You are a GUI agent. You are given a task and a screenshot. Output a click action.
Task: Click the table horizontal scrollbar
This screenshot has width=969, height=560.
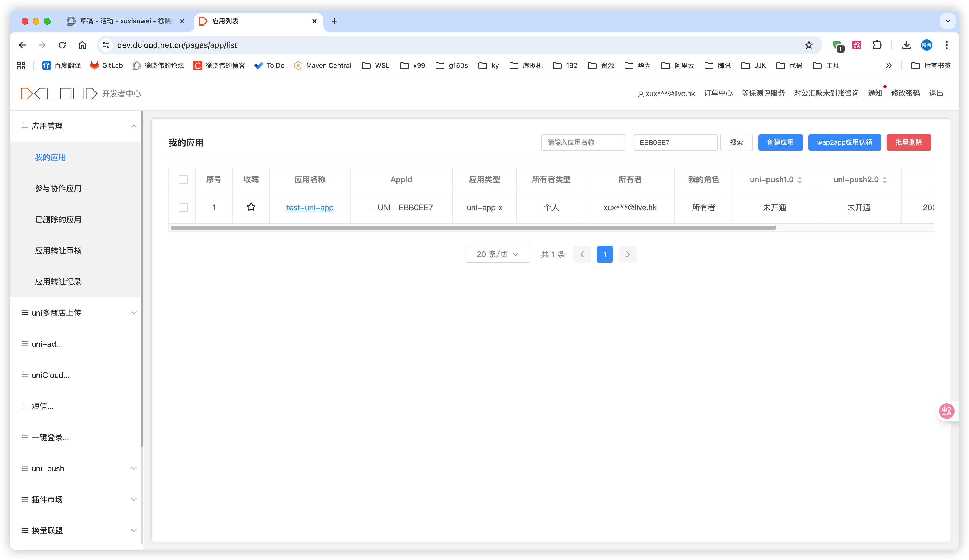(473, 228)
